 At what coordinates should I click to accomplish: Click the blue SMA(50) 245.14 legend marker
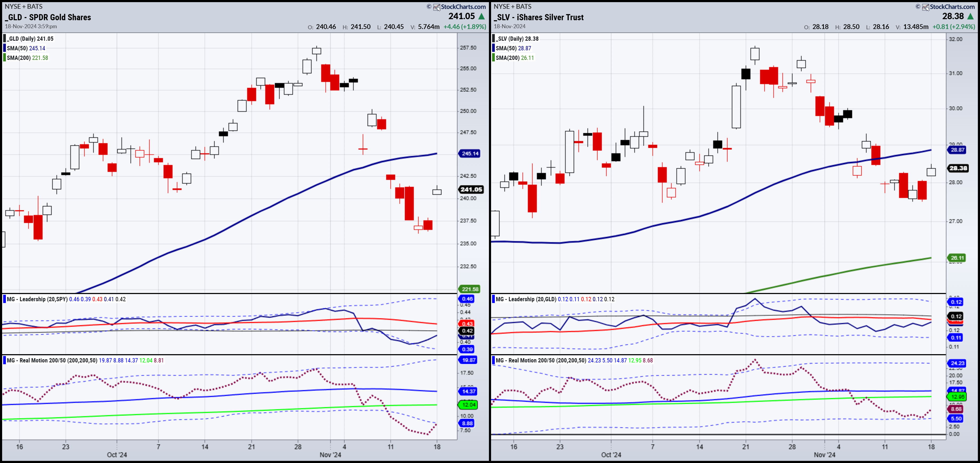click(5, 48)
